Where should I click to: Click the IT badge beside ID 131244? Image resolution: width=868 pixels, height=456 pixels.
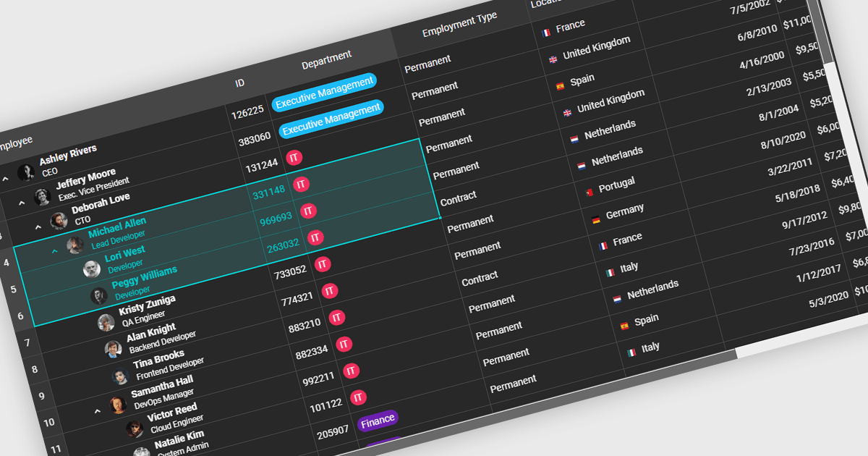coord(294,157)
